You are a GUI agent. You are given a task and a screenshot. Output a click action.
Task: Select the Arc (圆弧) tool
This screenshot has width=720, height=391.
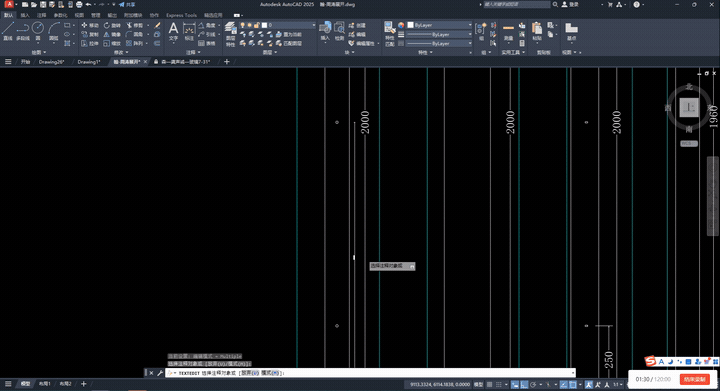tap(54, 31)
